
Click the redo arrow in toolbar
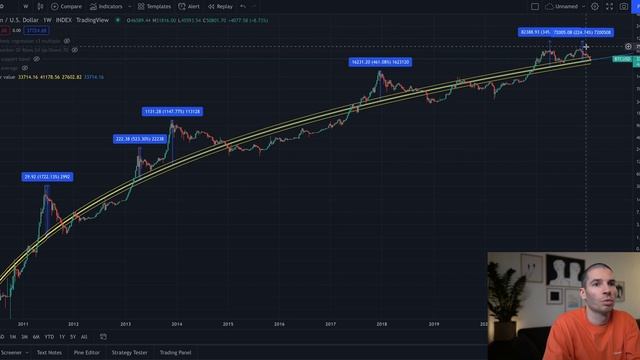point(254,6)
